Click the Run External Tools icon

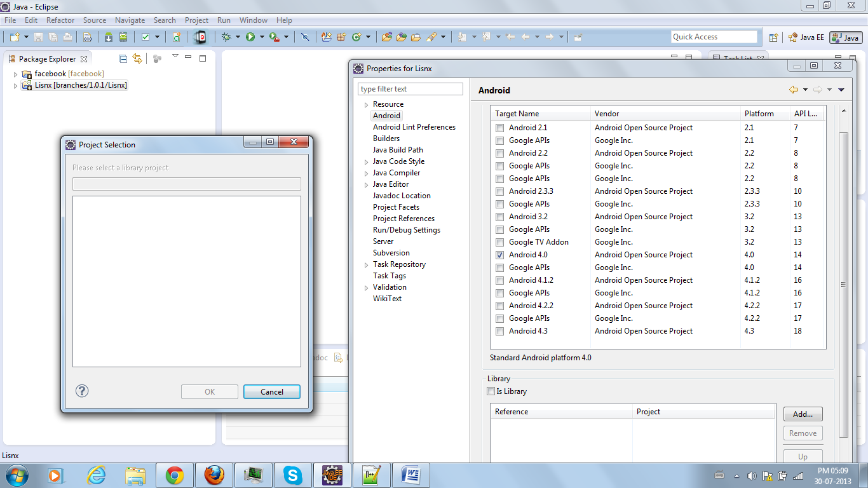tap(274, 37)
